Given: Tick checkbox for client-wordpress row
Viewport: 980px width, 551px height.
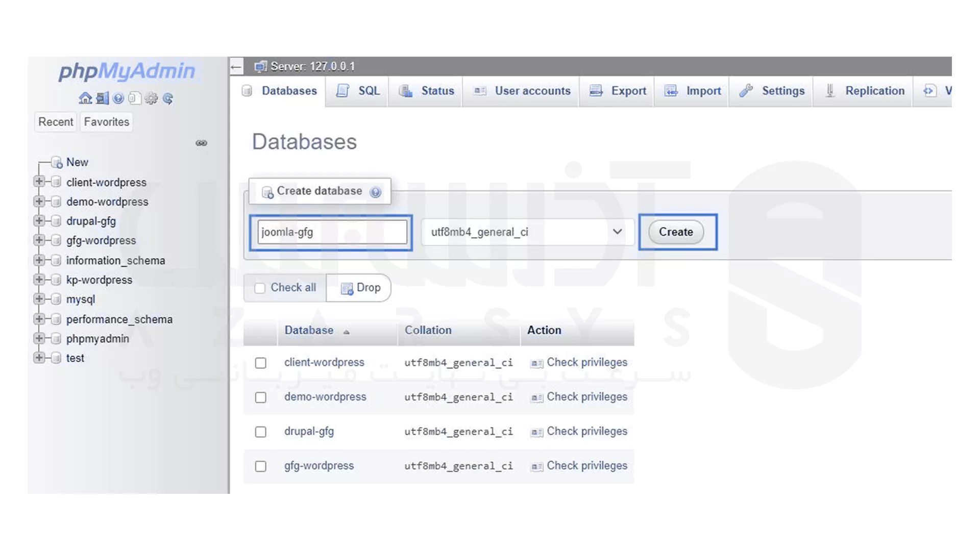Looking at the screenshot, I should click(261, 363).
